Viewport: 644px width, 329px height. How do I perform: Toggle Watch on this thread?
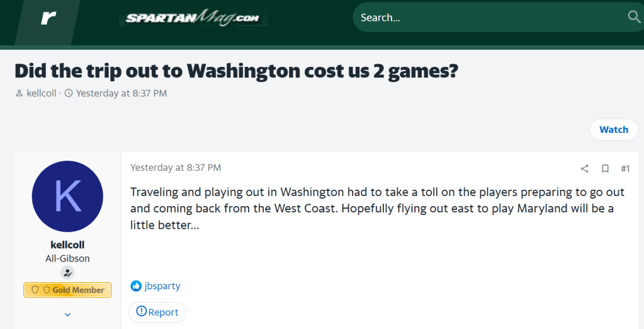click(x=613, y=129)
